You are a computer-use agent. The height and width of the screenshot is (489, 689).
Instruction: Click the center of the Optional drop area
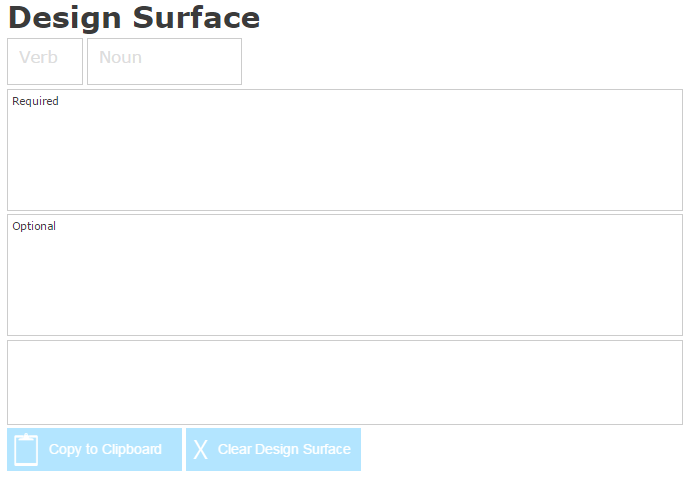click(x=345, y=275)
